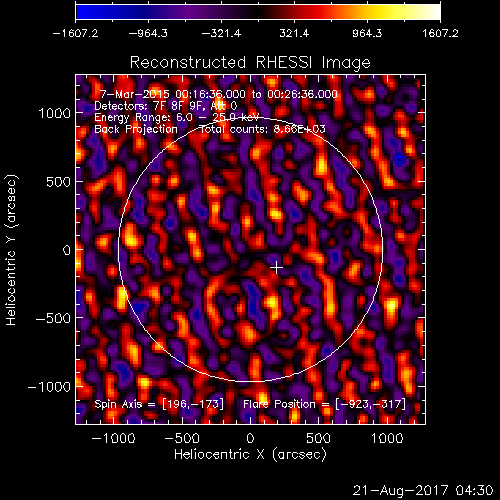Click the 'Total counts: 8.66E+03' text

click(263, 129)
